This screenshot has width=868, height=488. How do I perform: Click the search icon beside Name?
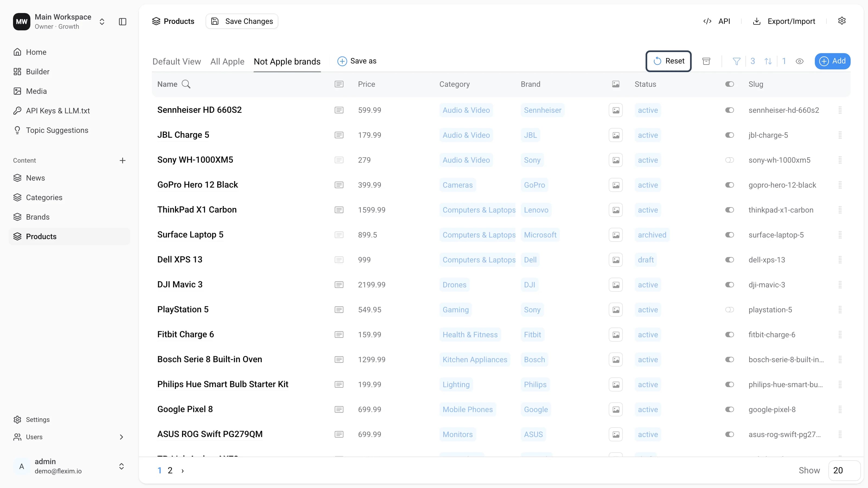[186, 84]
